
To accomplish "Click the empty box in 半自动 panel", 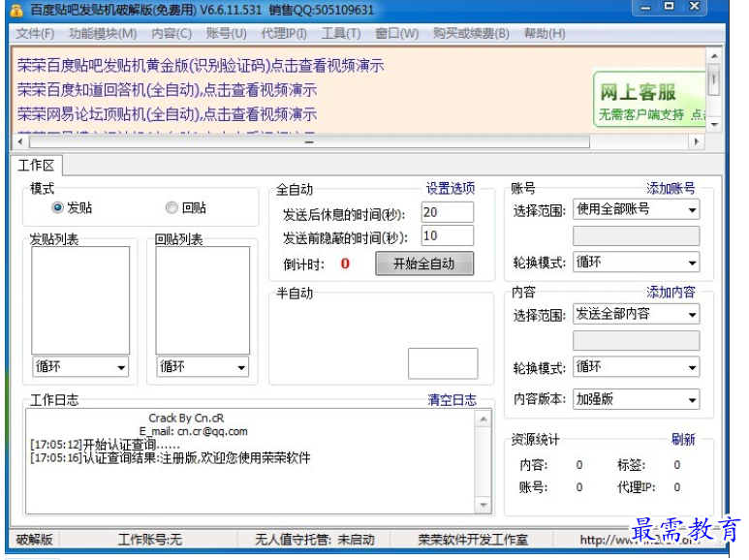I will [443, 363].
